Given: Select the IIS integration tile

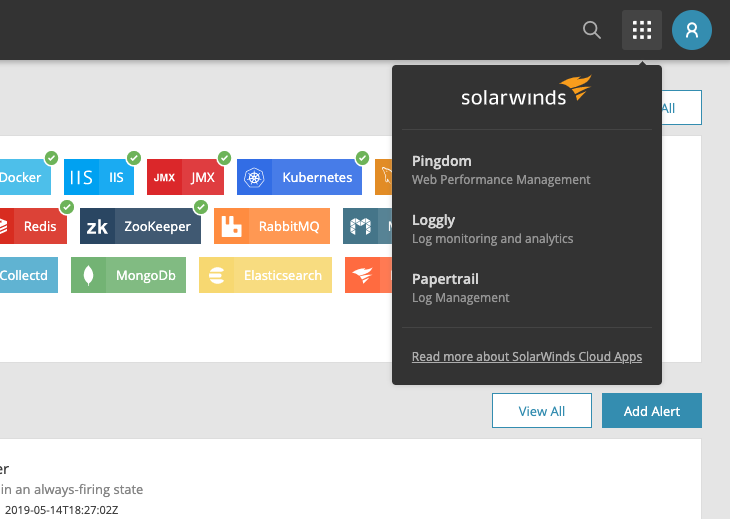Looking at the screenshot, I should click(99, 177).
